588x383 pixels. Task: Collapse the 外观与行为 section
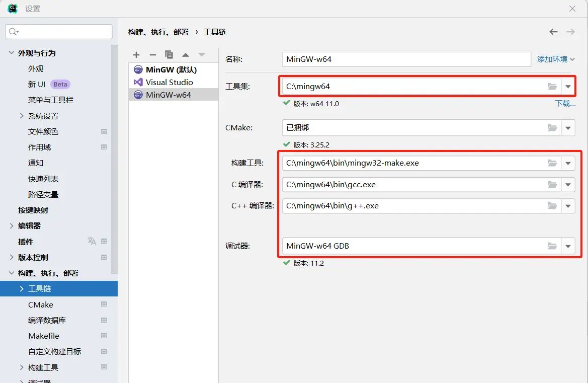click(11, 52)
